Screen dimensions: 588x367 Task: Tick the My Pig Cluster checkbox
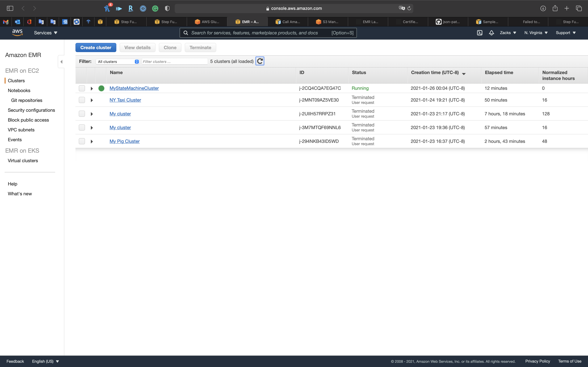(x=82, y=141)
